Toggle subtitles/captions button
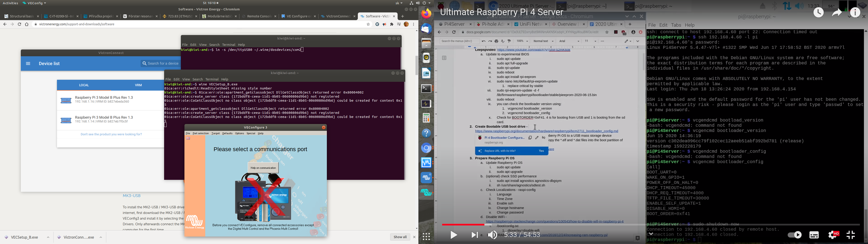Image resolution: width=868 pixels, height=244 pixels. (x=814, y=235)
